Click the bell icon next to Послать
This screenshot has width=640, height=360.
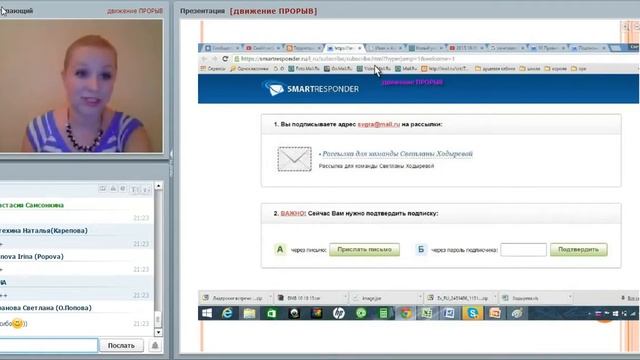click(155, 346)
